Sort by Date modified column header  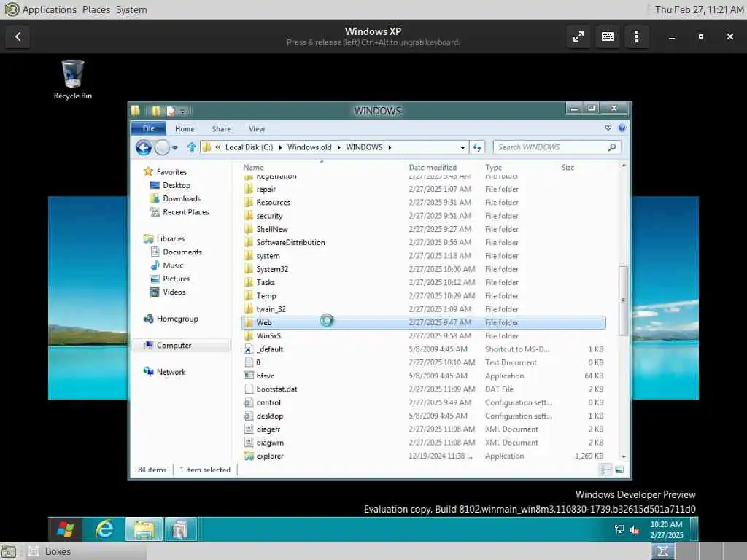[x=433, y=167]
